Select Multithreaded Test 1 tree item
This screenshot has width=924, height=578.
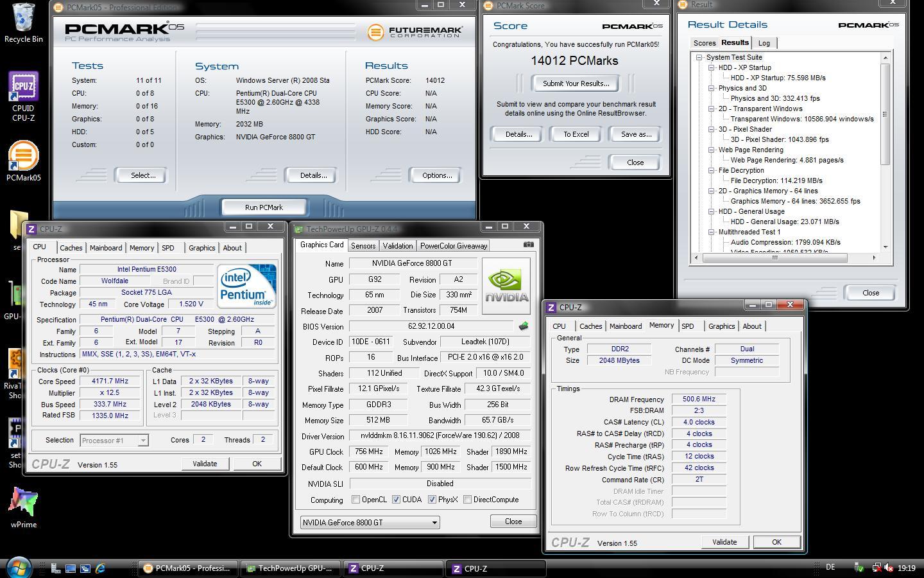pos(749,232)
